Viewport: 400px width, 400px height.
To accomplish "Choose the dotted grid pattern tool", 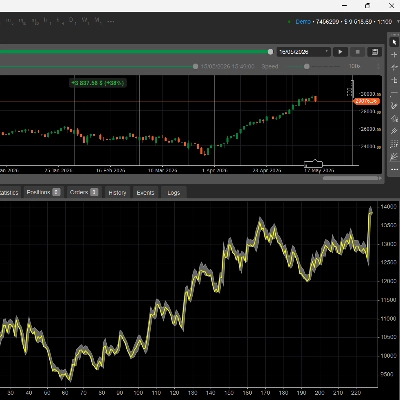I will (x=394, y=144).
